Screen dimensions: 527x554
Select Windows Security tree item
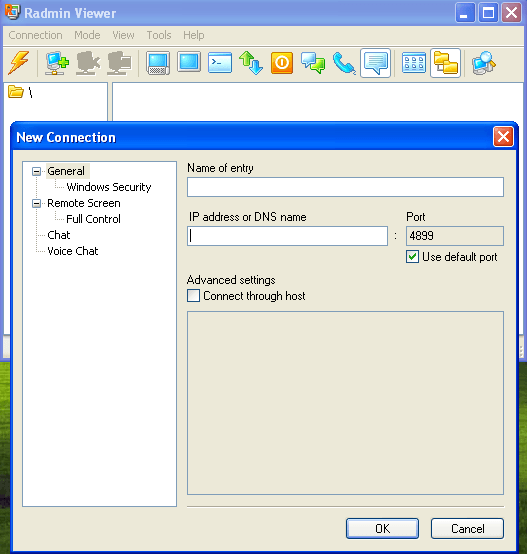pyautogui.click(x=109, y=187)
